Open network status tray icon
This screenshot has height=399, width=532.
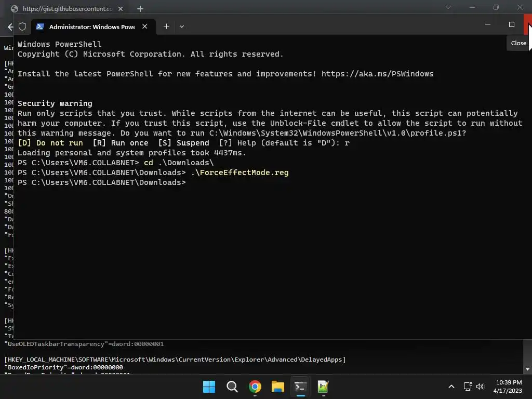pyautogui.click(x=468, y=387)
